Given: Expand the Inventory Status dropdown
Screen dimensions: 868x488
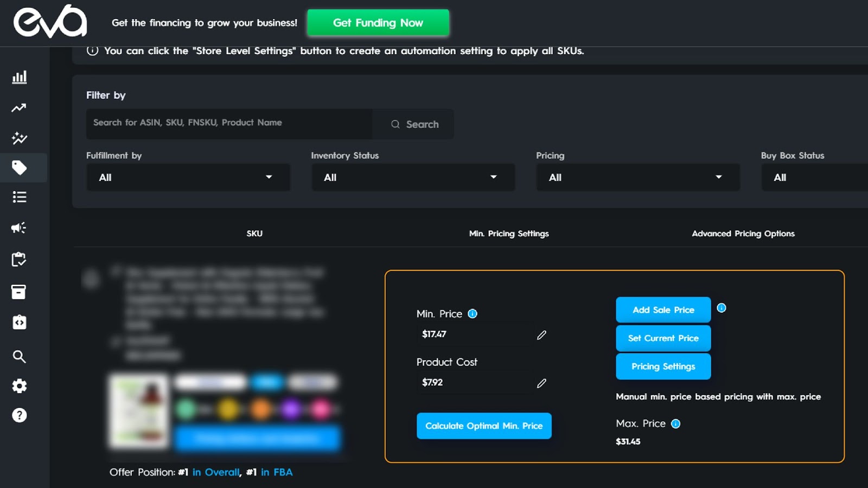Looking at the screenshot, I should (x=413, y=177).
